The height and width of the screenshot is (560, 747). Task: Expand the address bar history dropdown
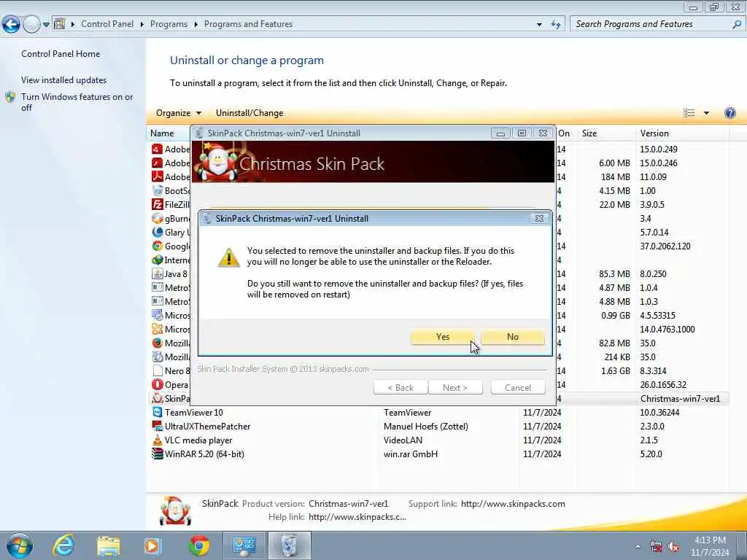click(539, 24)
